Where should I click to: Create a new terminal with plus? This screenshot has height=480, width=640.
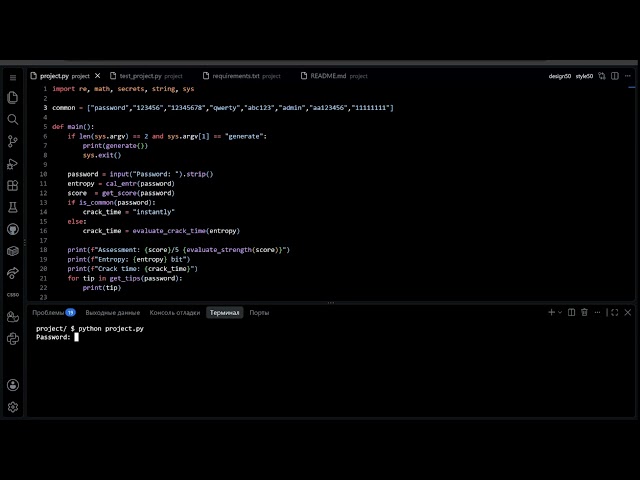551,312
